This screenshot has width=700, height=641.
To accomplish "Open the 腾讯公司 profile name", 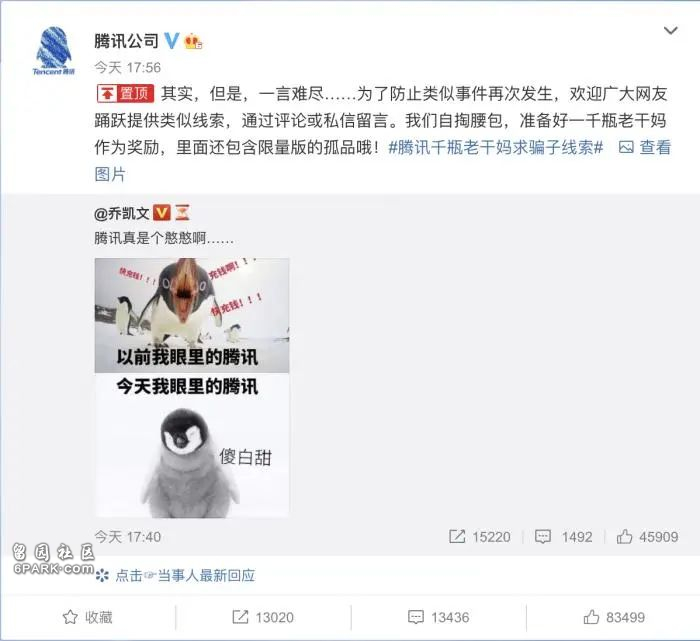I will (x=126, y=41).
